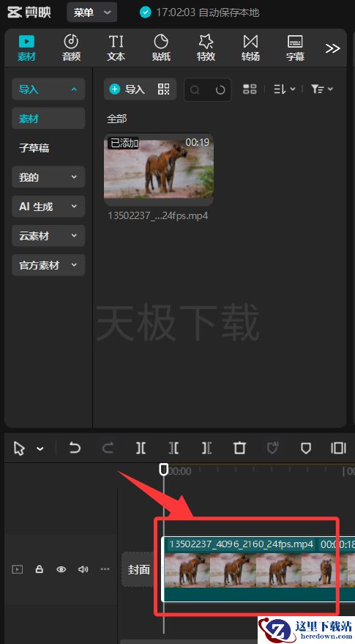
Task: Select the tiger clip on the timeline
Action: (258, 569)
